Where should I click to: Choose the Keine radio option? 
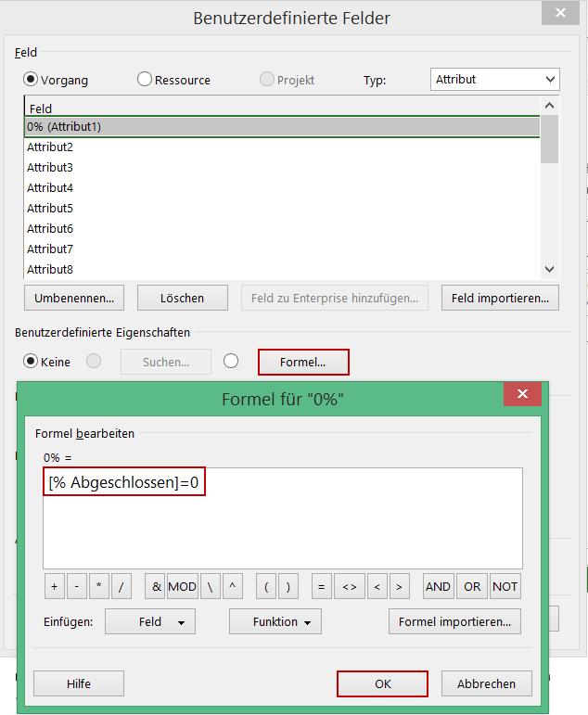pos(31,362)
